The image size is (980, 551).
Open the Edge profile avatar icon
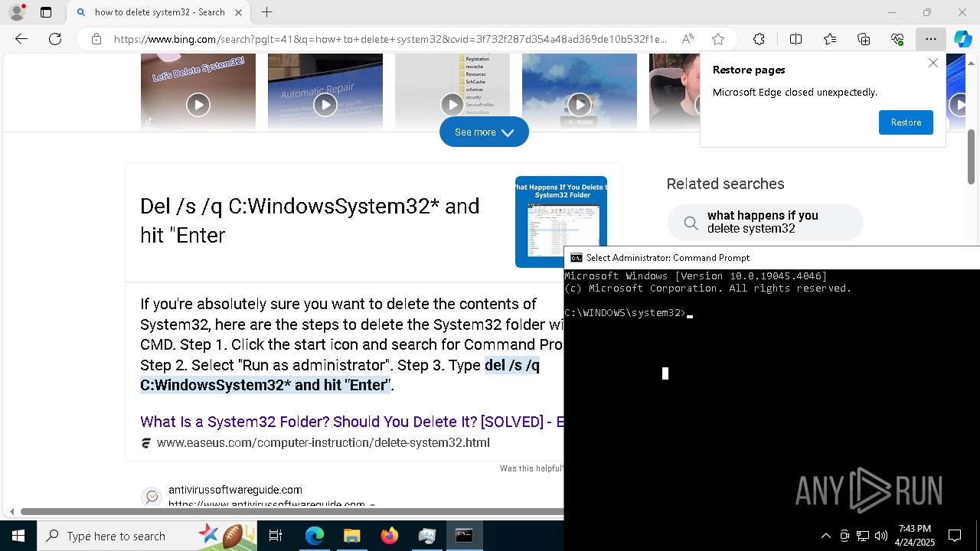17,12
